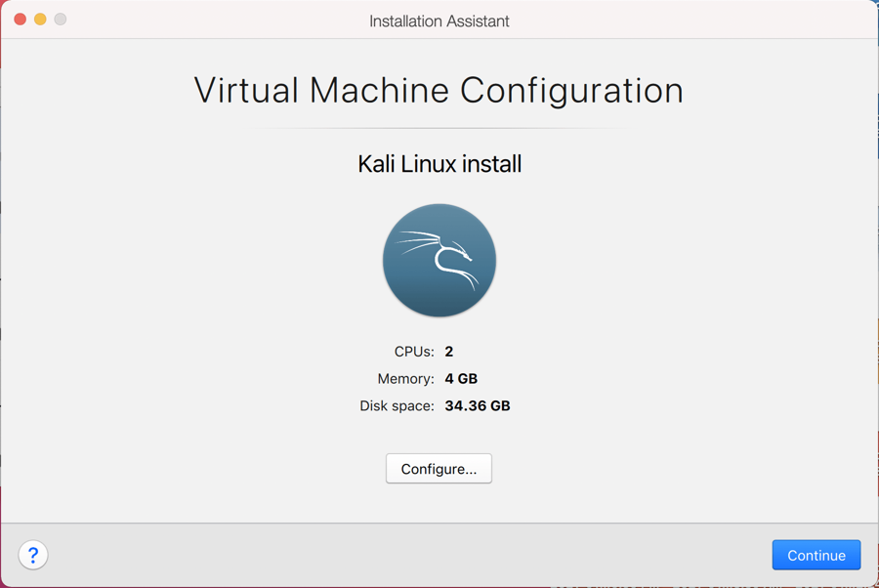Click the CPU count value 2
This screenshot has width=879, height=588.
tap(449, 352)
